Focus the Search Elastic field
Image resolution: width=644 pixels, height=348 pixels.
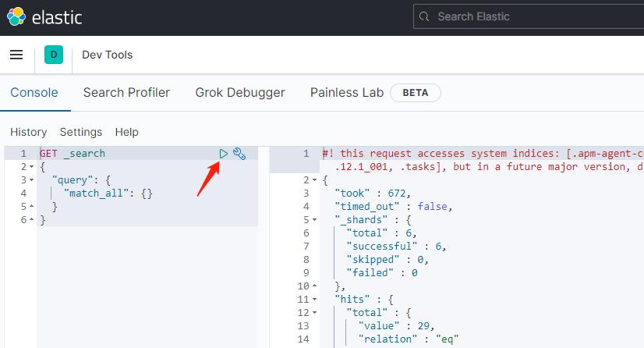point(529,16)
